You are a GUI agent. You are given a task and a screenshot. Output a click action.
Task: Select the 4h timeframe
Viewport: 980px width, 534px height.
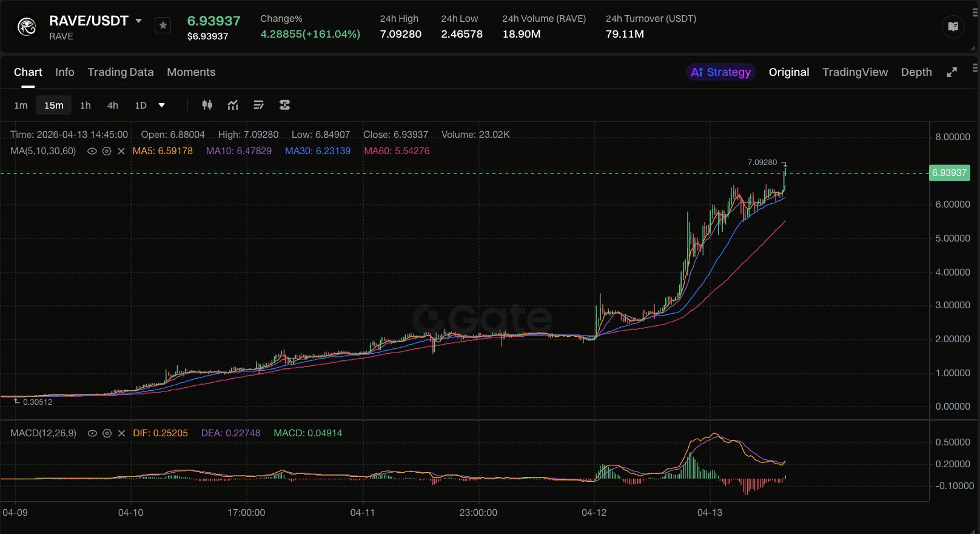[113, 106]
